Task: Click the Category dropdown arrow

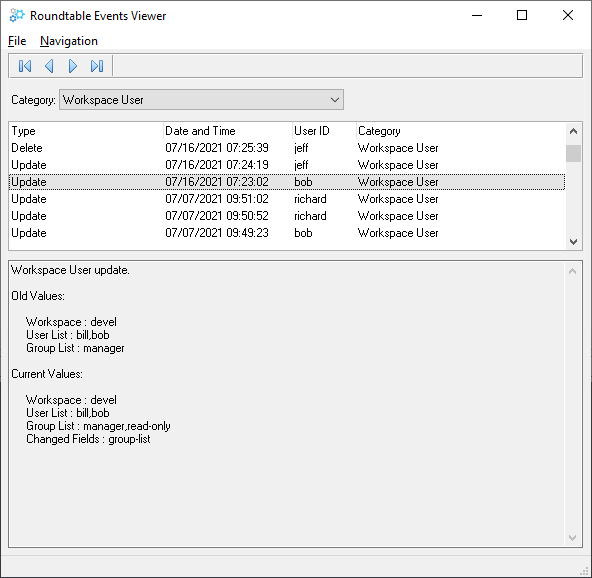Action: click(335, 100)
